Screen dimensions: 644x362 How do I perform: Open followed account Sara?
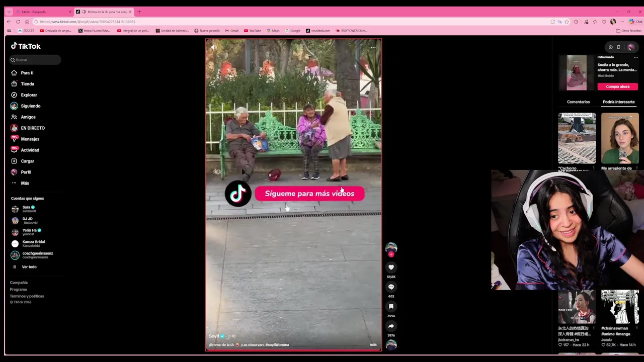[23, 209]
